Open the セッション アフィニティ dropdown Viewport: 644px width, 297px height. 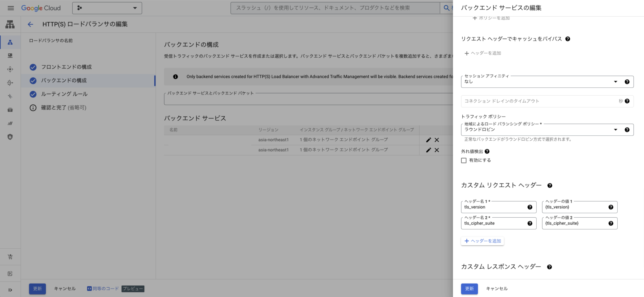(x=538, y=82)
